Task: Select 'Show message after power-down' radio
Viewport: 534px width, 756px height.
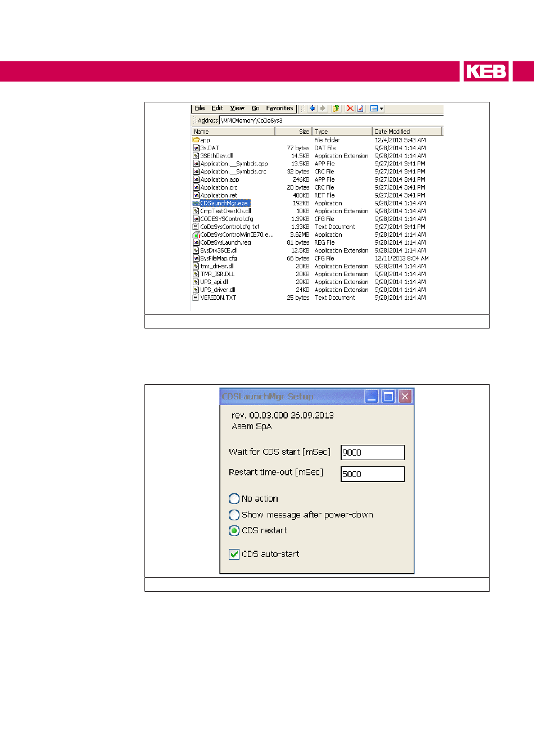Action: pos(234,515)
